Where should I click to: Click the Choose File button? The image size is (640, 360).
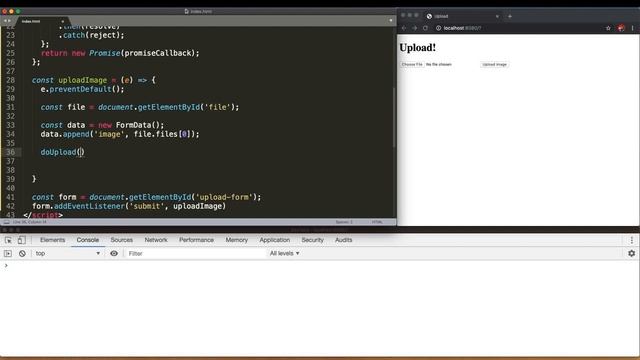pyautogui.click(x=412, y=64)
